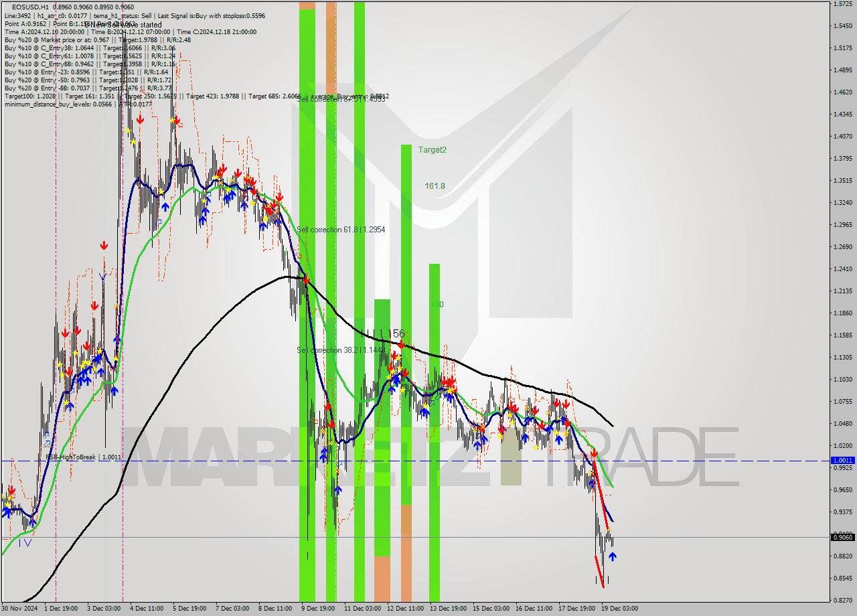Click the '12 Dec 11:00' time axis label
857x616 pixels.
pyautogui.click(x=405, y=609)
